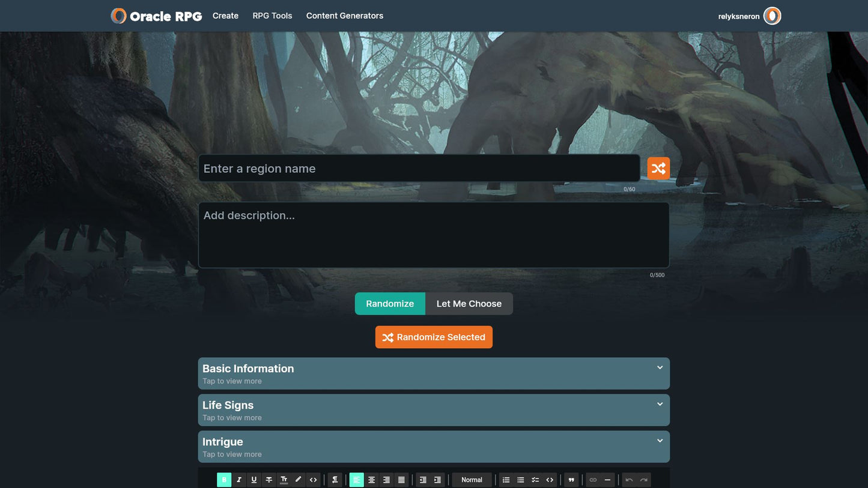This screenshot has height=488, width=868.
Task: Open the Content Generators menu
Action: 344,16
